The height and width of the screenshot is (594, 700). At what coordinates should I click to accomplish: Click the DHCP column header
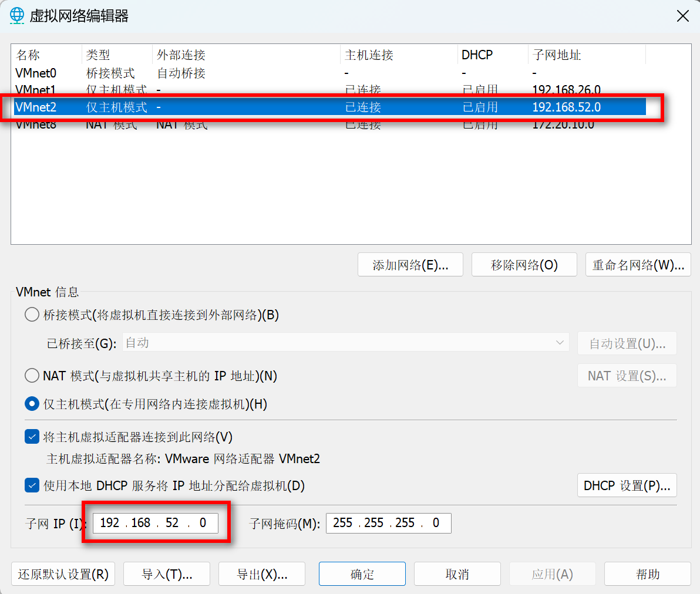tap(477, 55)
